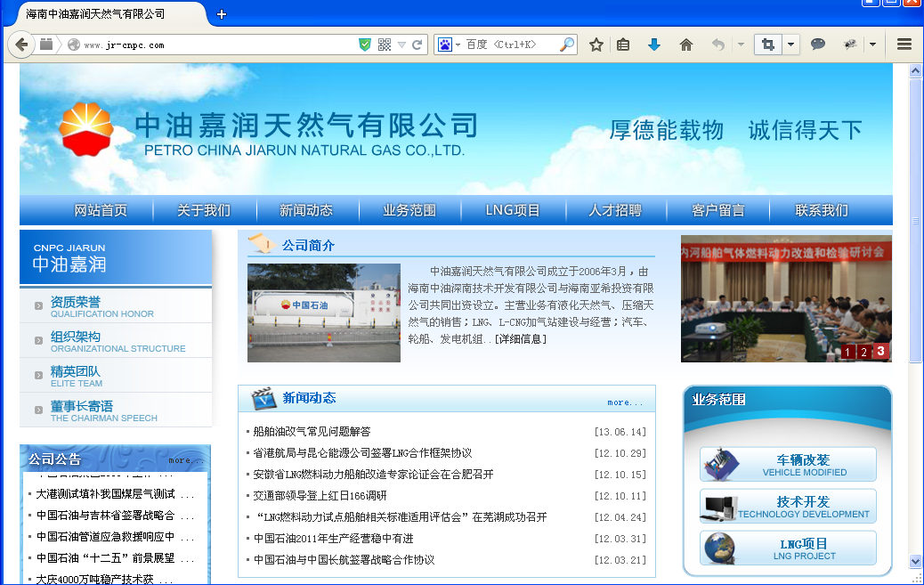Open the LNG项目 navigation item
The width and height of the screenshot is (924, 585).
click(513, 210)
